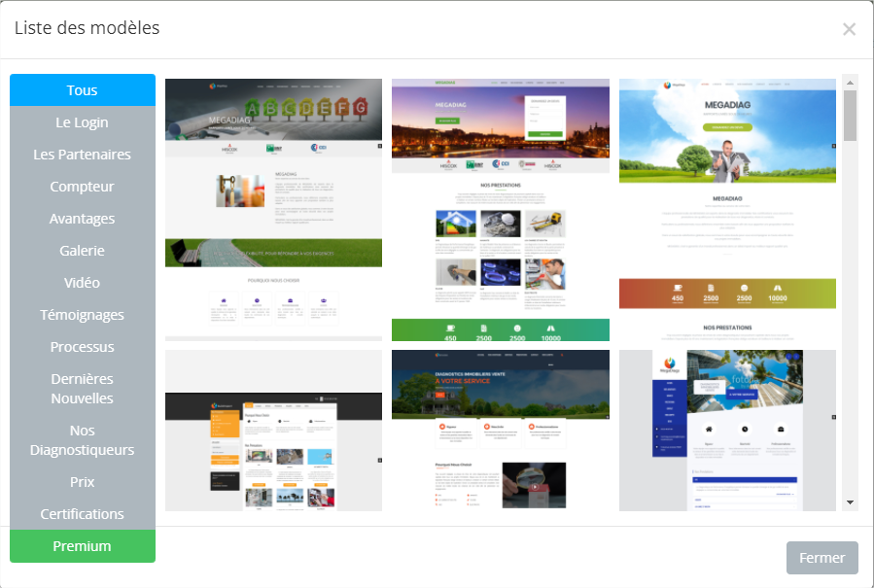Close the Liste des modèles dialog
The width and height of the screenshot is (874, 588).
(x=849, y=29)
